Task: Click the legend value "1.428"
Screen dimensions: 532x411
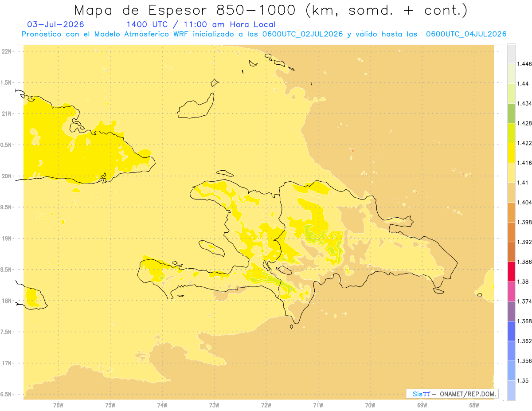Action: click(x=524, y=123)
